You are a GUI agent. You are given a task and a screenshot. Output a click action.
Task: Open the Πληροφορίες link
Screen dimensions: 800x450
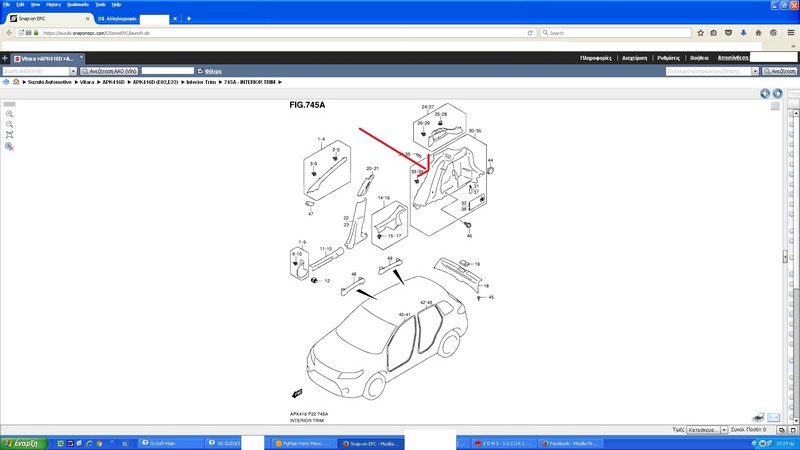595,58
